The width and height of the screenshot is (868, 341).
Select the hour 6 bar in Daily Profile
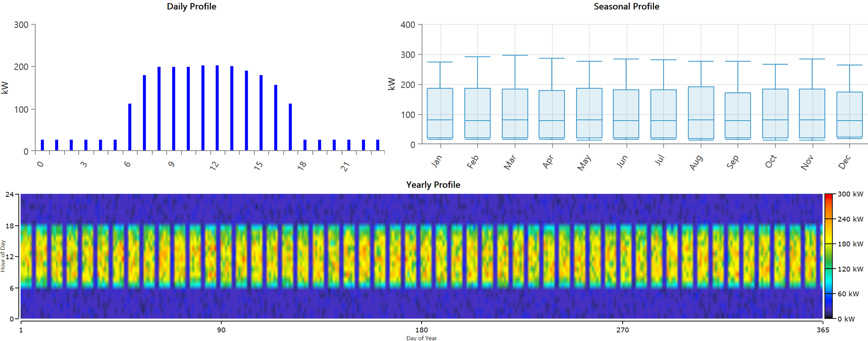130,127
